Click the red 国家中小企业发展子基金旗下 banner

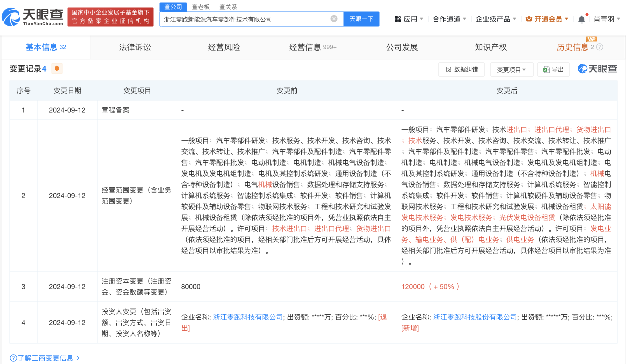point(110,17)
